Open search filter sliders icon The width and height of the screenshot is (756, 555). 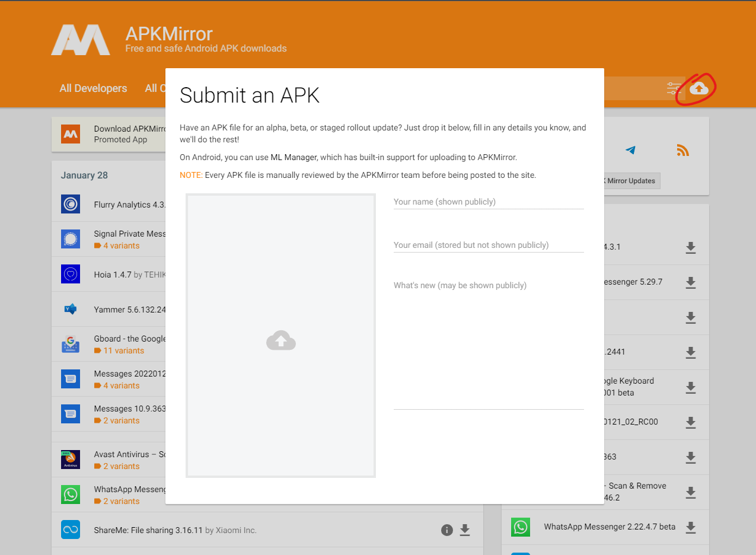tap(674, 89)
